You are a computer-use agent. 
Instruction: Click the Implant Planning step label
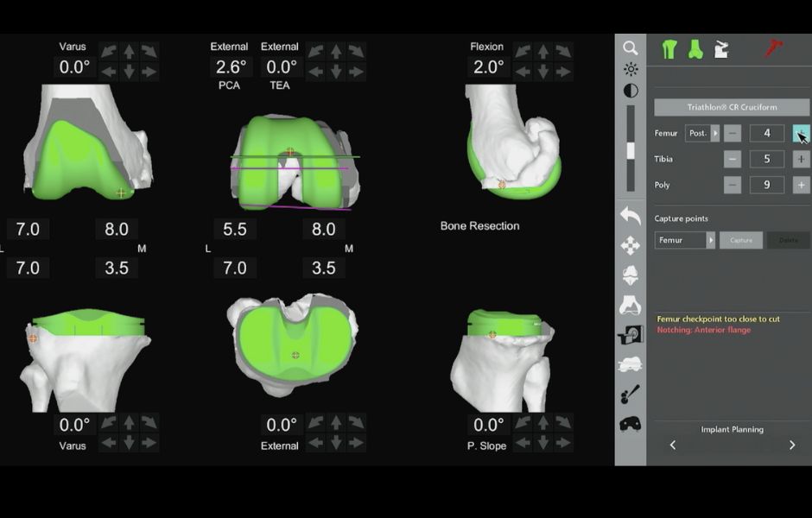coord(732,429)
